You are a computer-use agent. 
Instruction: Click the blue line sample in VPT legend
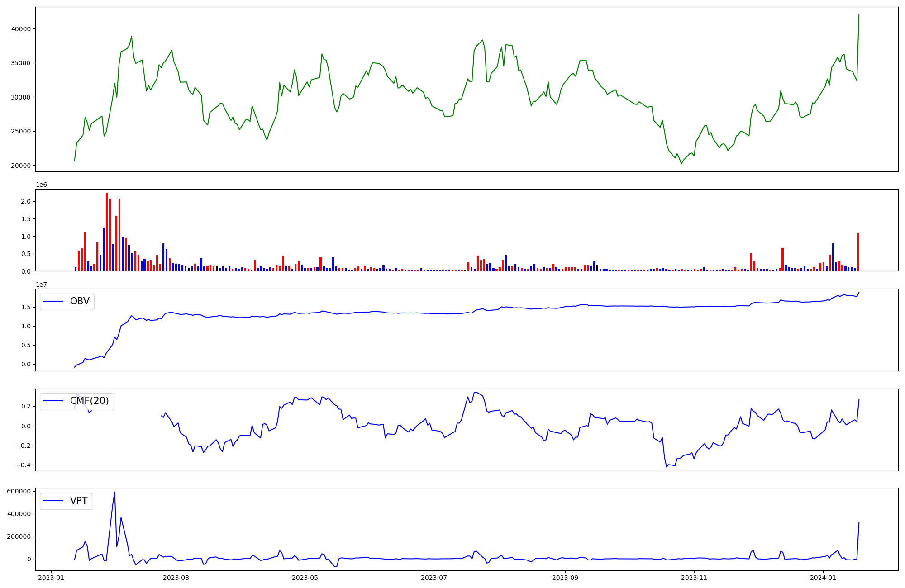coord(53,501)
